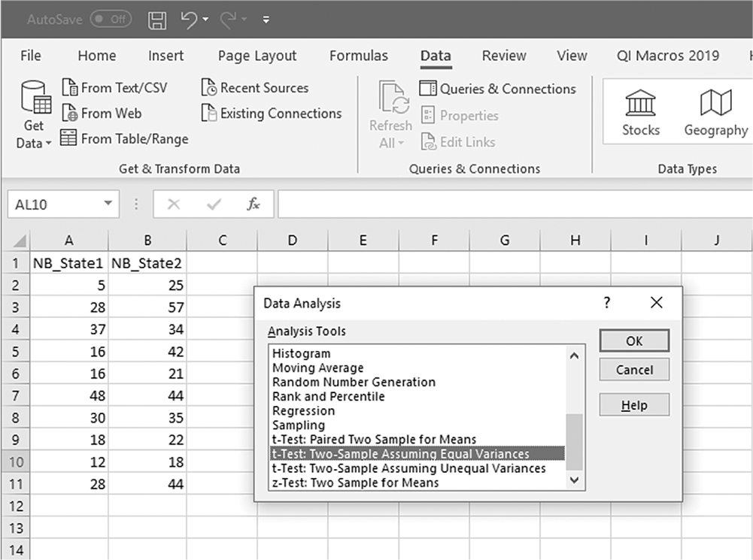Select t-Test: Two-Sample Assuming Unequal Variances

(408, 468)
